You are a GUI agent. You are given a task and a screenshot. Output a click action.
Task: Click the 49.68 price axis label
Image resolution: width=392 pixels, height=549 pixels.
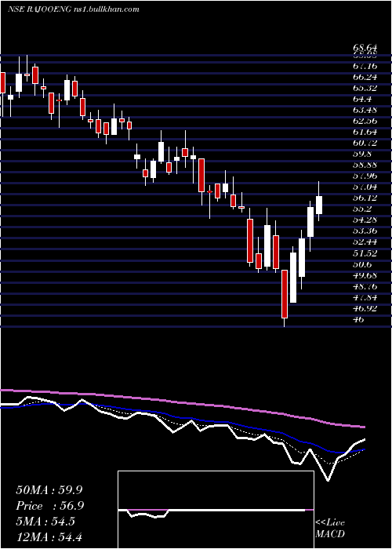click(365, 275)
